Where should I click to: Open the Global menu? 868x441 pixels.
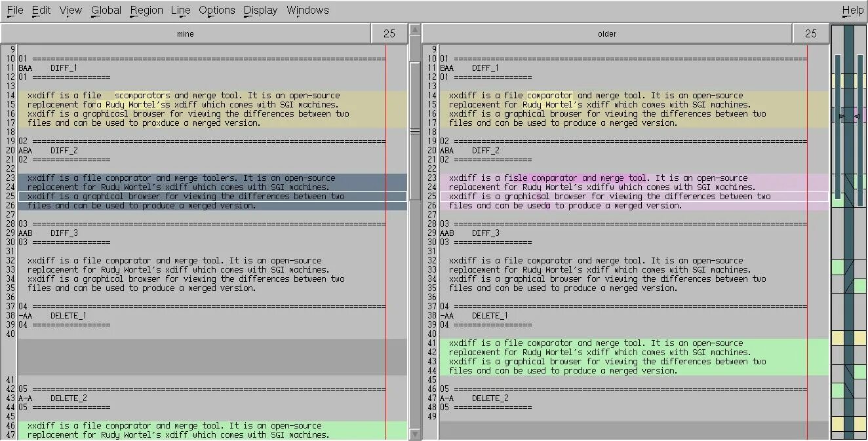tap(106, 10)
